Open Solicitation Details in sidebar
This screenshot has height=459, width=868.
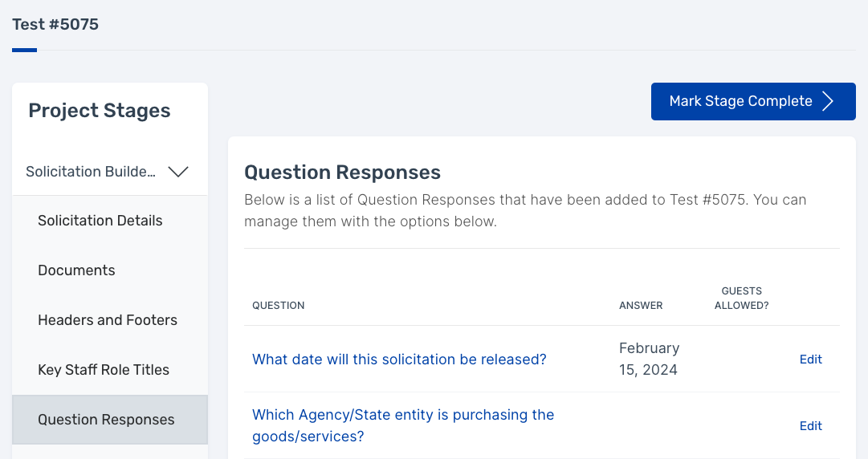click(100, 221)
